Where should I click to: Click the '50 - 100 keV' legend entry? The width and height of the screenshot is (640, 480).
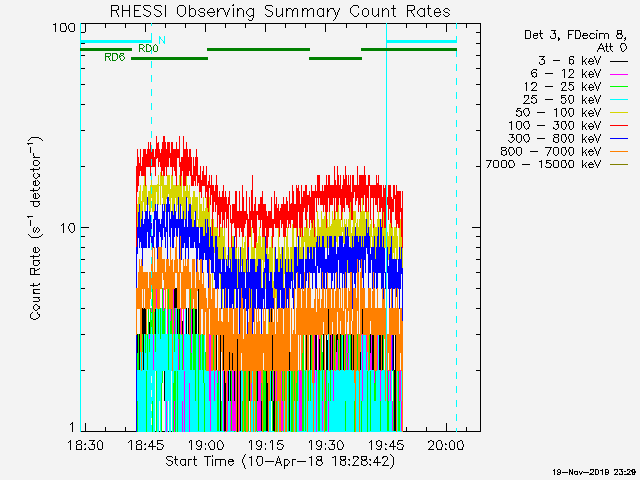click(558, 112)
